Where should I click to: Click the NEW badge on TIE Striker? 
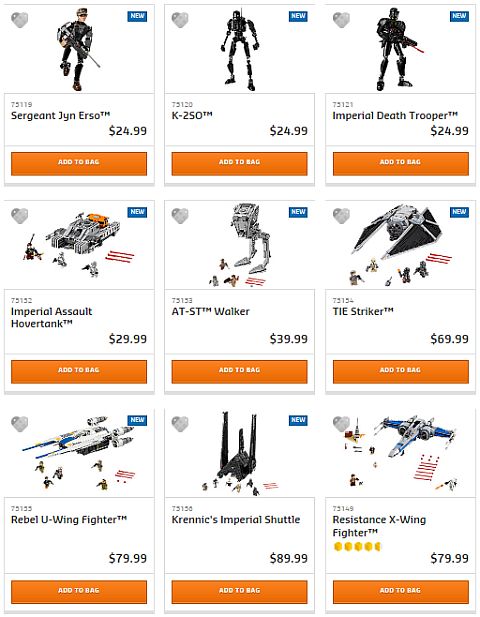[x=459, y=212]
